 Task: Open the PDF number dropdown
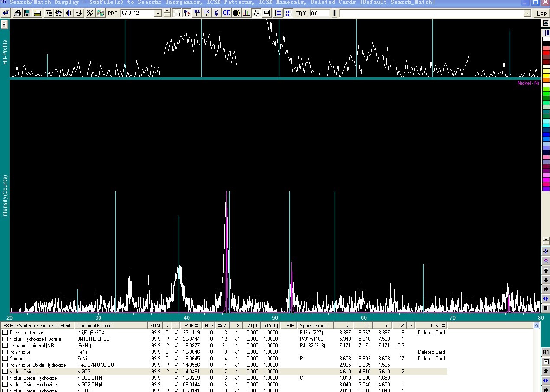coord(158,13)
